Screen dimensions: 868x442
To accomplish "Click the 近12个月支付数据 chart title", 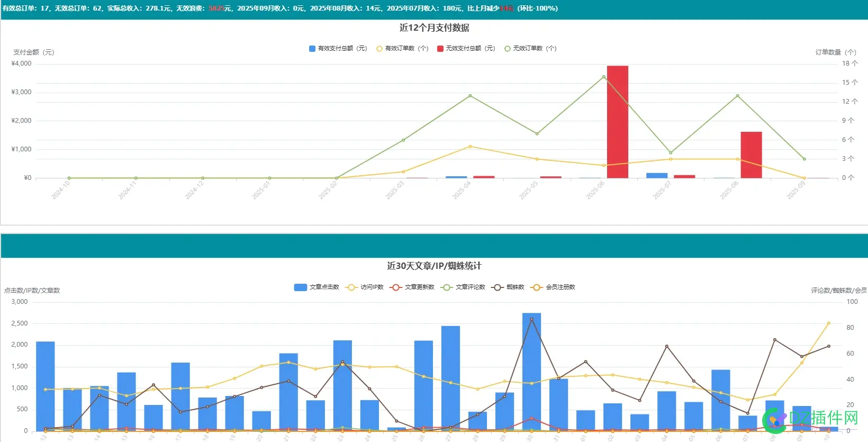I will tap(434, 28).
